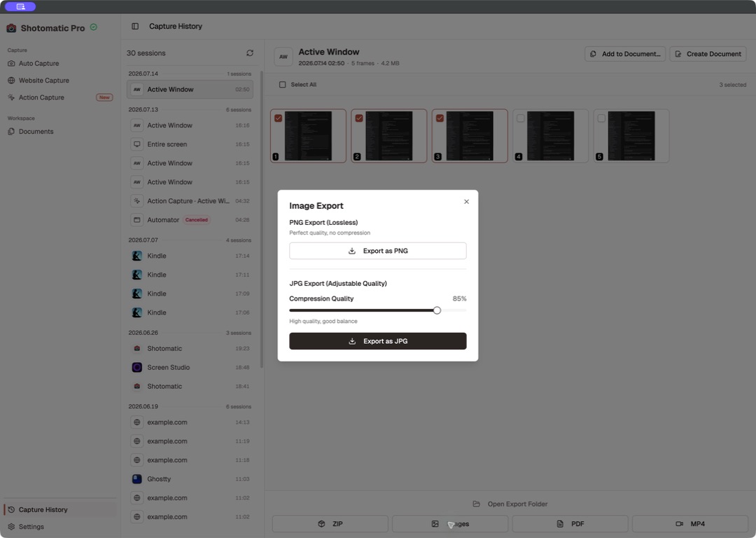
Task: Select Active Window session at 16:15 below Entire screen
Action: click(190, 163)
